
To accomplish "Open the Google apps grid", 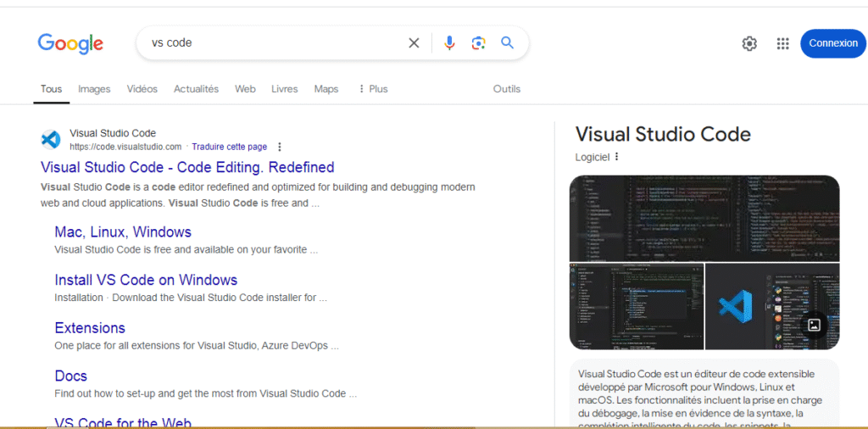I will coord(782,44).
